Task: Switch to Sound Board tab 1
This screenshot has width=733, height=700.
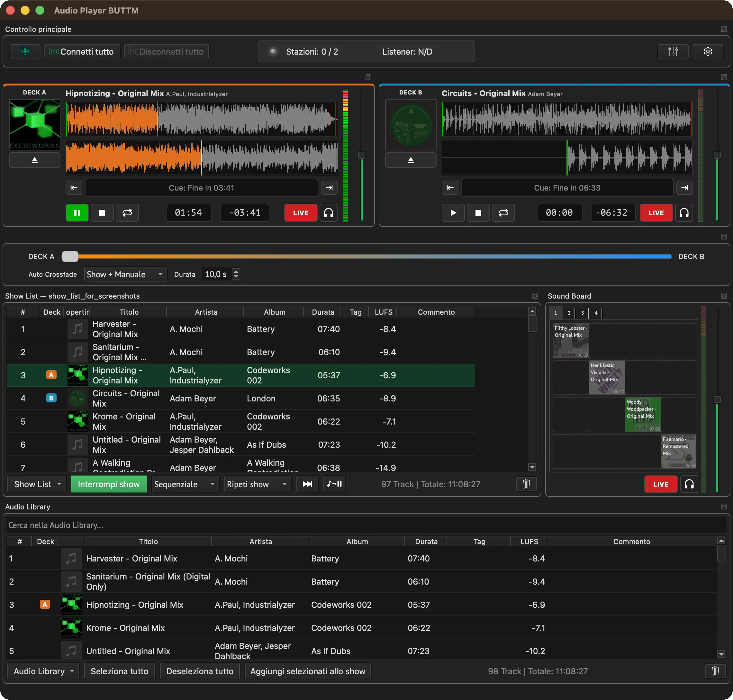Action: 555,313
